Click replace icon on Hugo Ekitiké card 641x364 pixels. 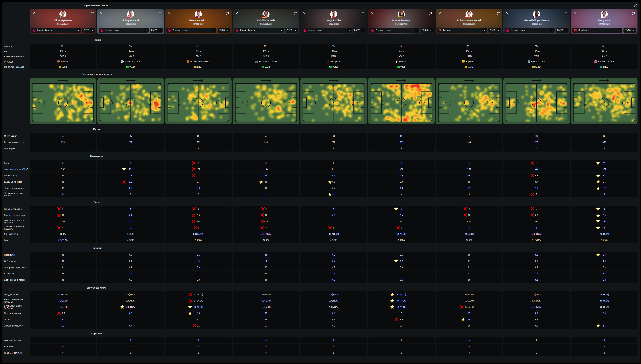click(x=363, y=13)
